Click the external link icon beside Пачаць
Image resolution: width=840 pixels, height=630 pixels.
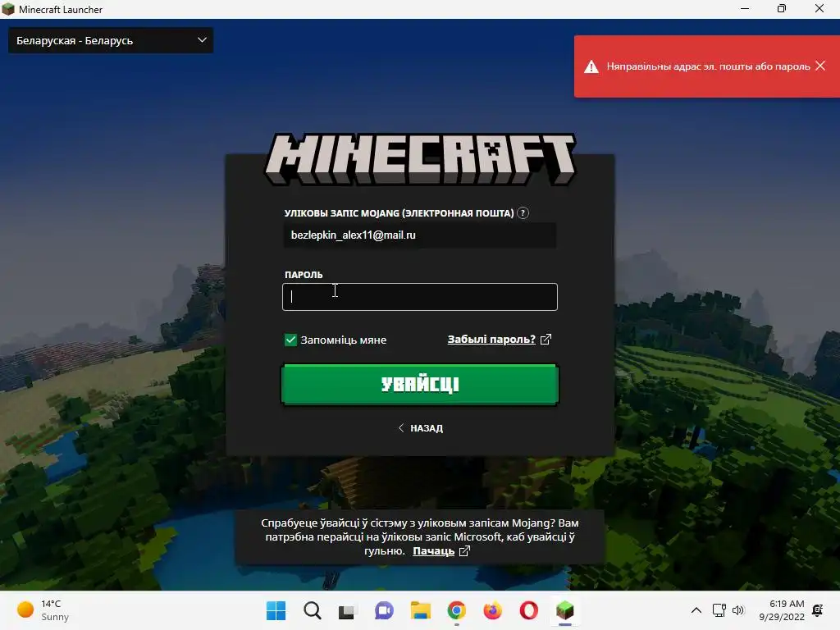click(464, 550)
